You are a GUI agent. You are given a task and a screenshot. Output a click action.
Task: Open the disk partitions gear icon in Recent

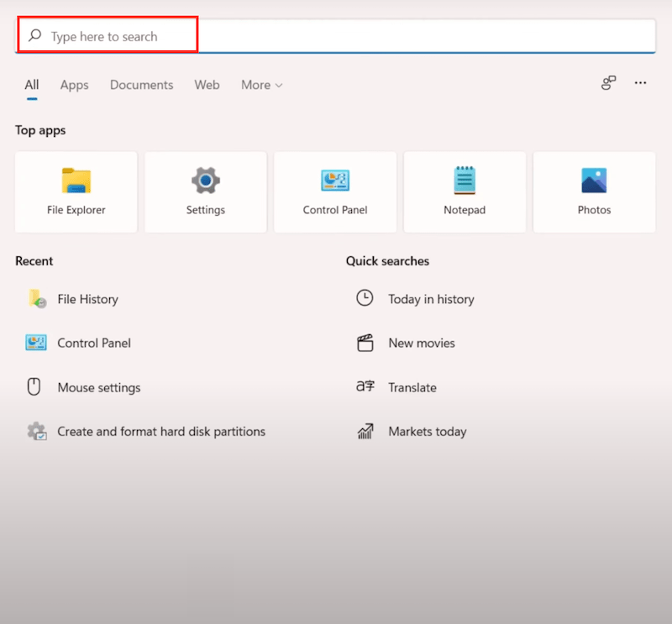tap(37, 431)
